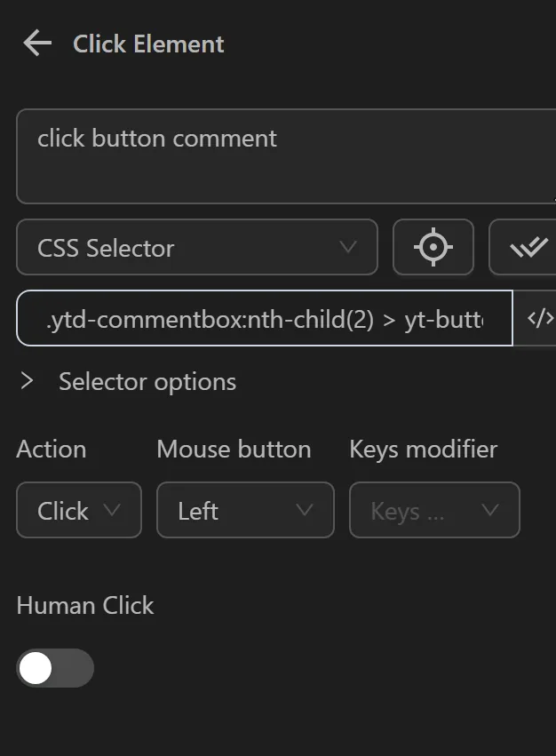Viewport: 556px width, 756px height.
Task: Click the Selector options label
Action: [146, 381]
